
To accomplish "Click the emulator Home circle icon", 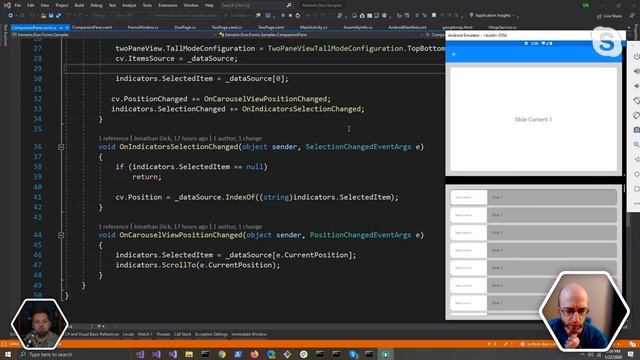I will click(x=636, y=174).
